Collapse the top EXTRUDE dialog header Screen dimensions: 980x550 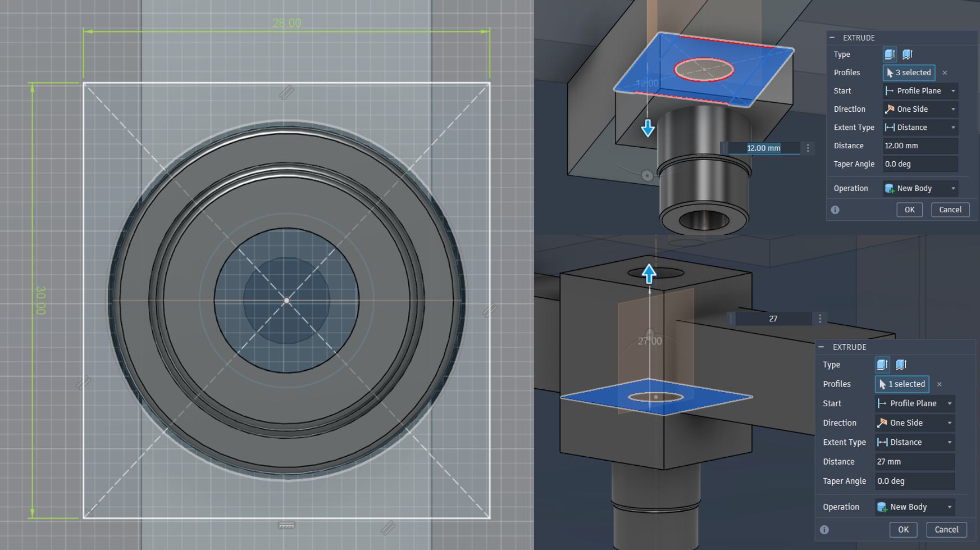coord(833,38)
